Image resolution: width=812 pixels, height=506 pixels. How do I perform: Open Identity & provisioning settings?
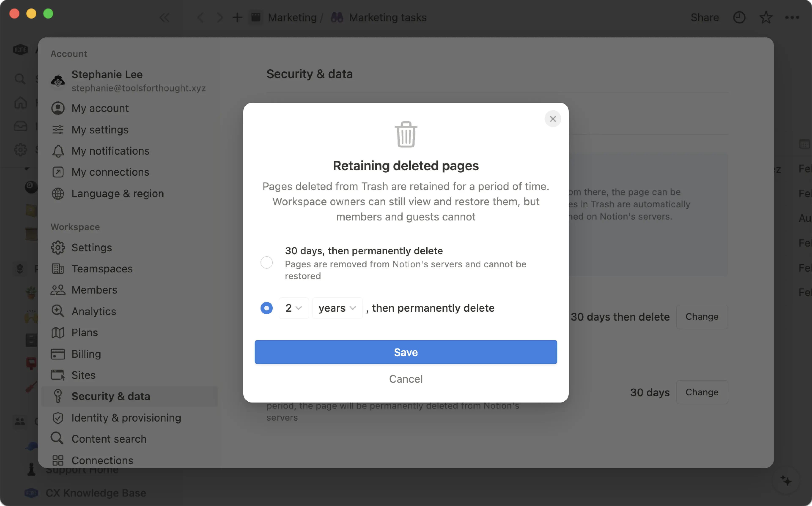(126, 418)
